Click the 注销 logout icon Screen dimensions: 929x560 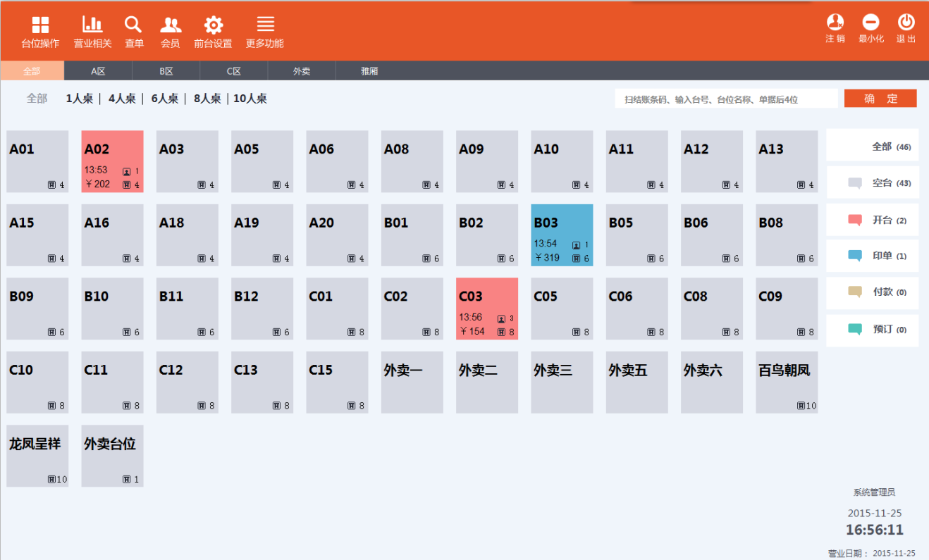pyautogui.click(x=835, y=22)
